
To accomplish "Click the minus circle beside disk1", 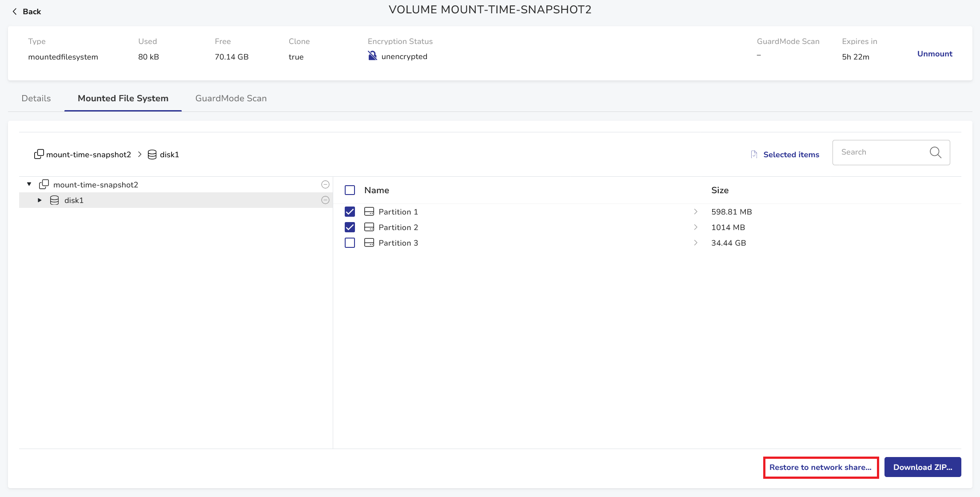I will (325, 200).
